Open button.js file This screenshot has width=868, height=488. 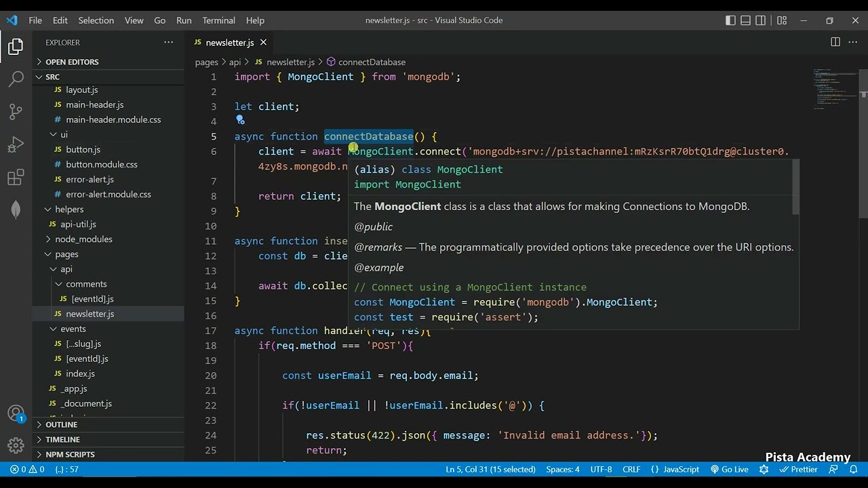pos(108,149)
